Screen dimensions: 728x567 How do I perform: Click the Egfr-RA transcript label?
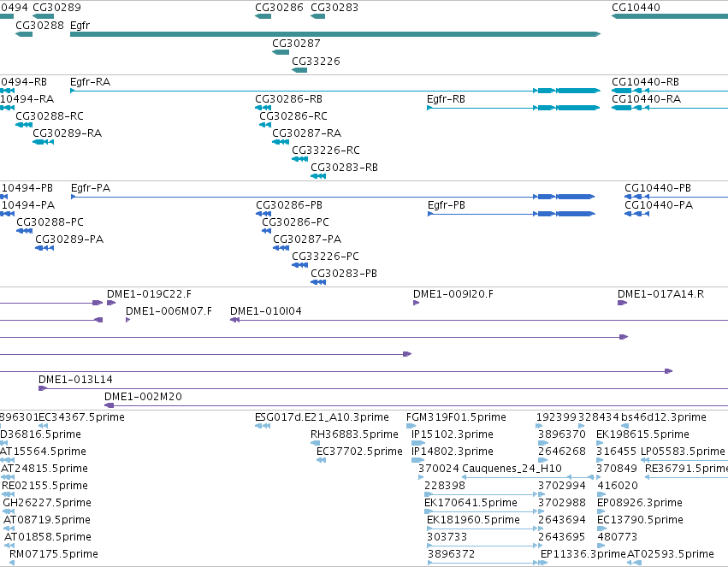coord(90,82)
